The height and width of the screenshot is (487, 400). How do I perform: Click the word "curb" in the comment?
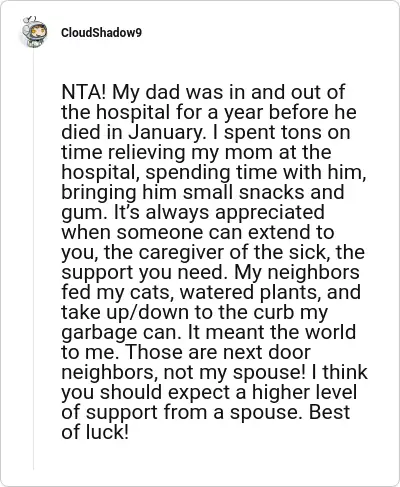pyautogui.click(x=273, y=312)
